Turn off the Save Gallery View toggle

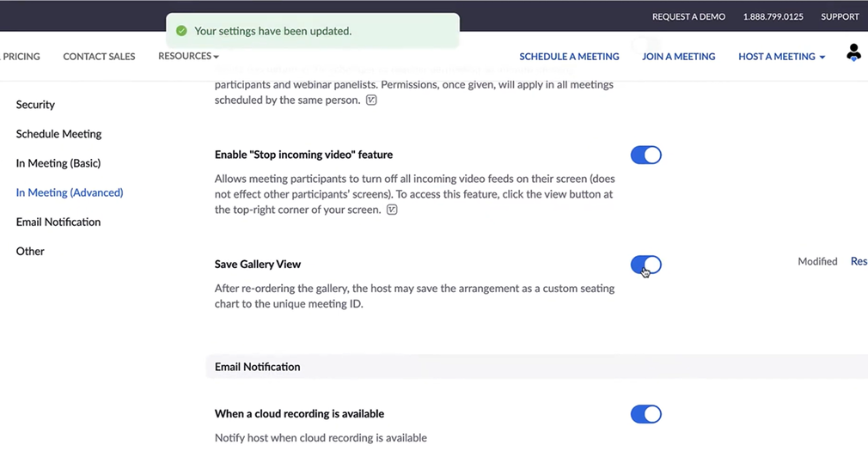tap(645, 265)
